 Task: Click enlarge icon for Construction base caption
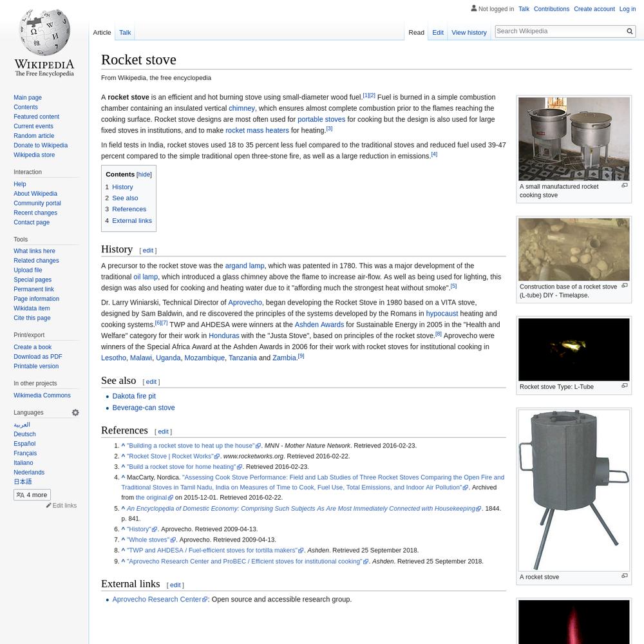tap(624, 286)
